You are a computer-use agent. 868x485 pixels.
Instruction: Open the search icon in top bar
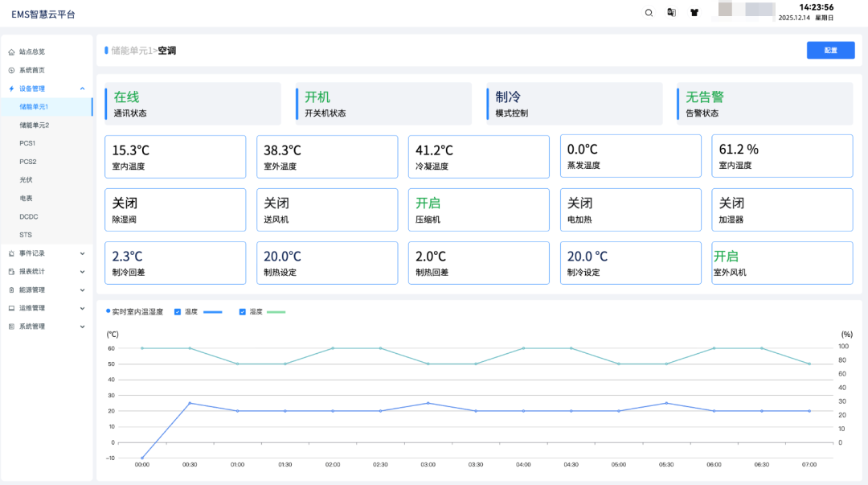click(649, 12)
